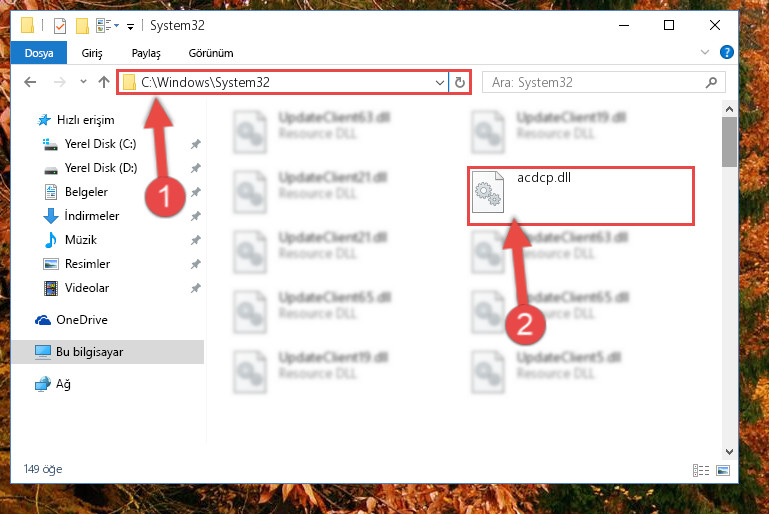Go up one folder level arrow

(103, 82)
